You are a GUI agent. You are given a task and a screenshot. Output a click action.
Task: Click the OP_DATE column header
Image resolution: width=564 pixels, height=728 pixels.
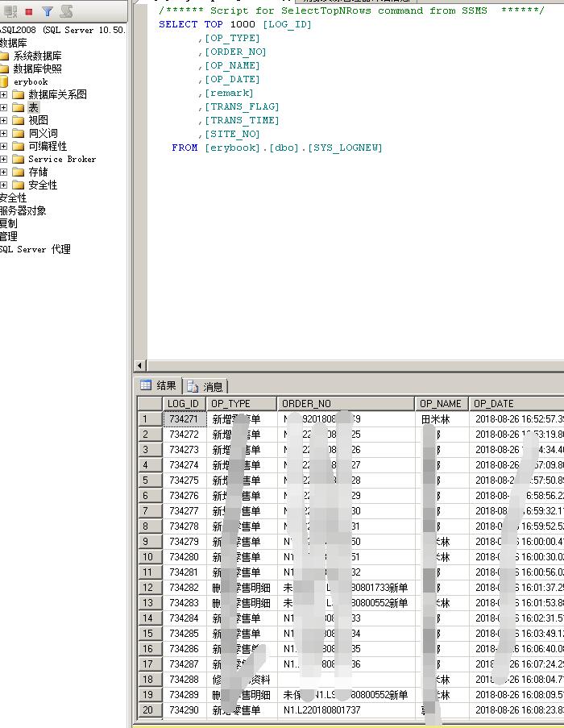516,403
